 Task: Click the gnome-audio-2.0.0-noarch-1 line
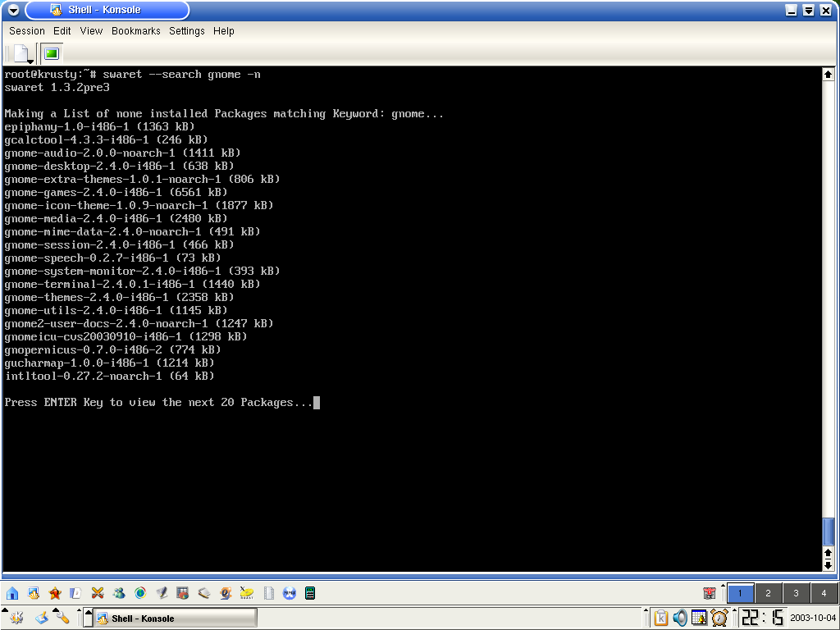(123, 153)
